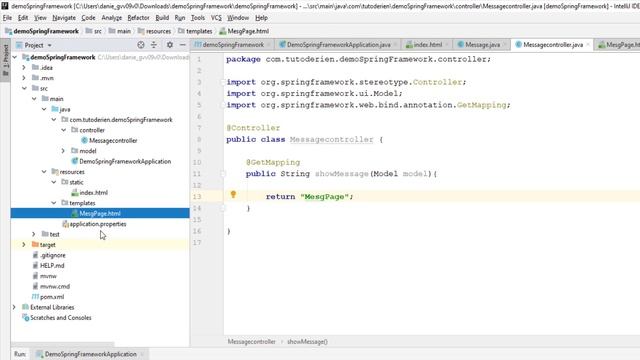Open the Edit menu
This screenshot has height=360, width=640.
(x=23, y=18)
